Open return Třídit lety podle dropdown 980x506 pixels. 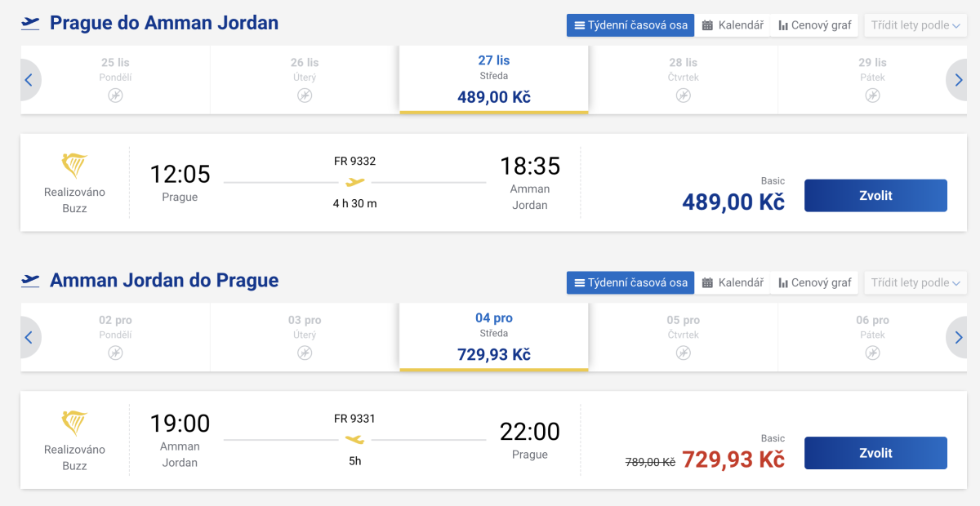click(915, 283)
